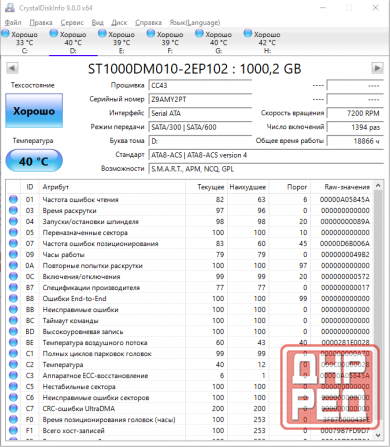Select disk C: status tab
This screenshot has width=390, height=447.
[x=24, y=42]
